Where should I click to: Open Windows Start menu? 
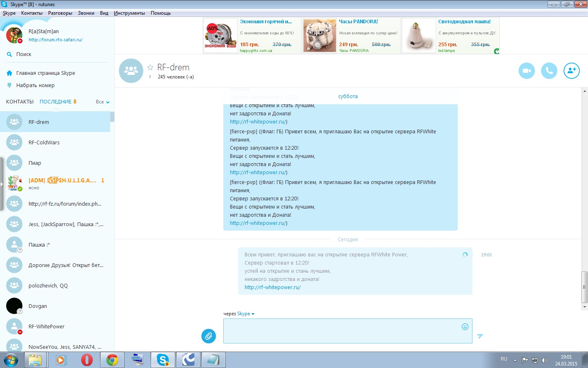click(11, 360)
